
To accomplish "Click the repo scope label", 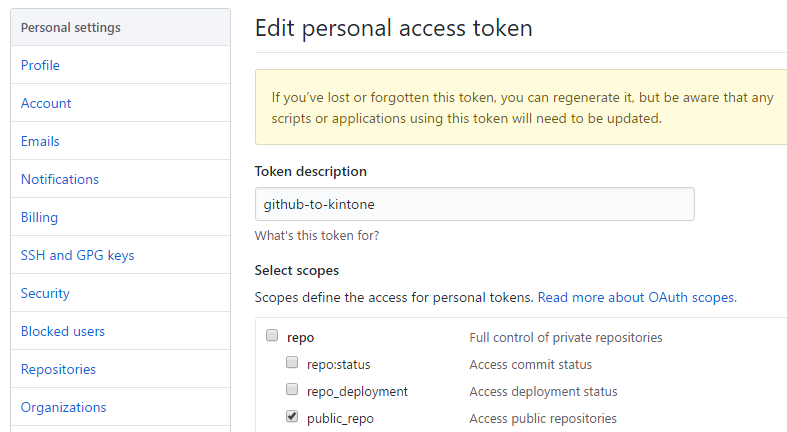I will [300, 338].
